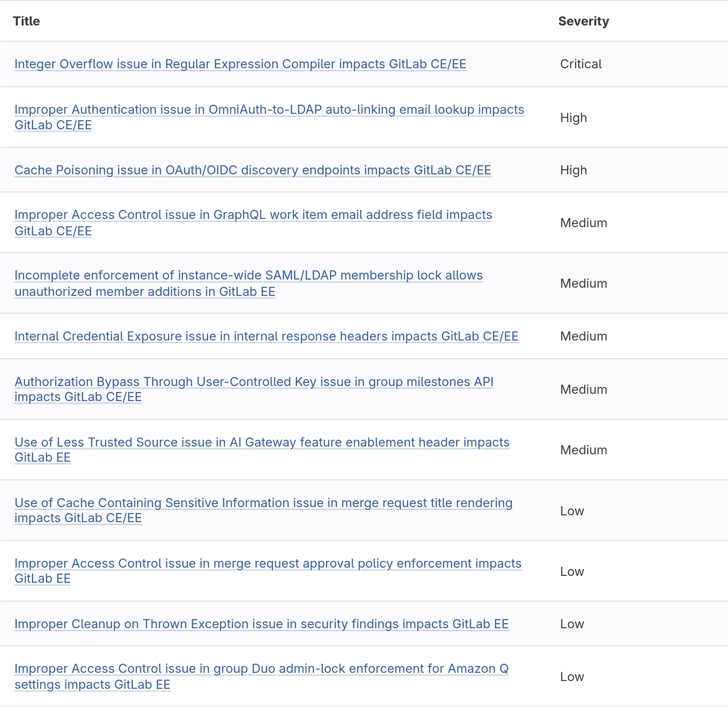Screen dimensions: 728x707
Task: Select Medium severity for SAML/LDAP membership row
Action: pyautogui.click(x=584, y=284)
